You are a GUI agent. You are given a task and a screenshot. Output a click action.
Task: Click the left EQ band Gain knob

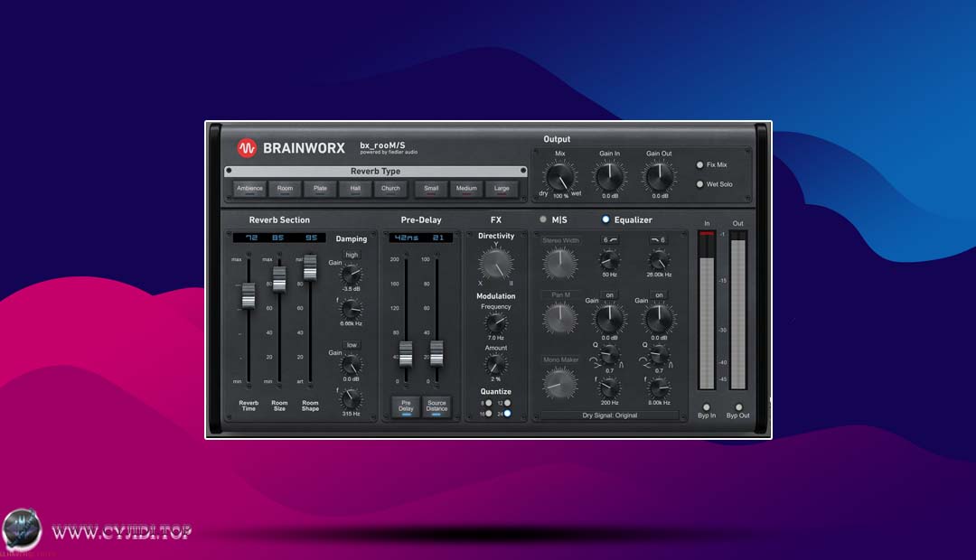point(609,319)
